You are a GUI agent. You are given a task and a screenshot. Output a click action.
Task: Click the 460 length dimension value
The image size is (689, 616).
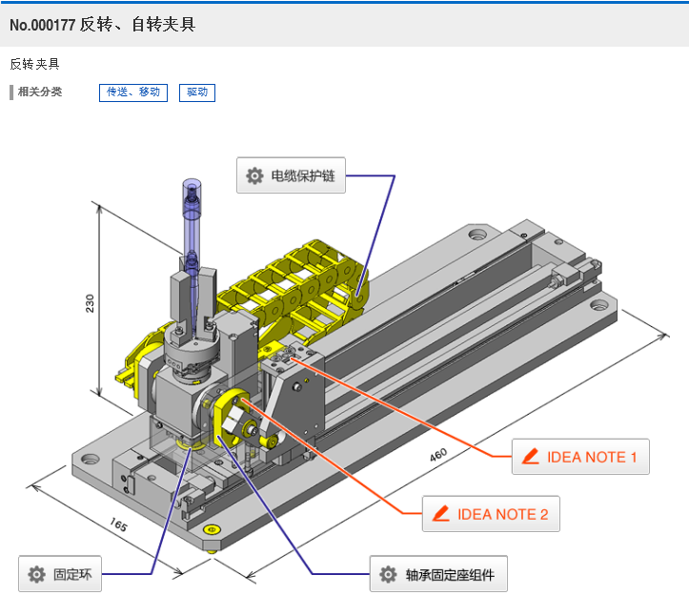438,455
